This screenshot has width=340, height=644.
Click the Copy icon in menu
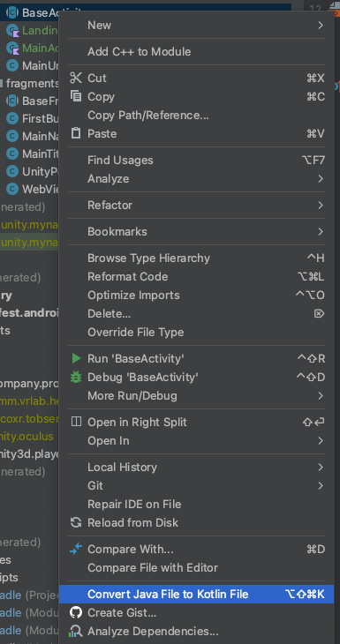click(76, 96)
